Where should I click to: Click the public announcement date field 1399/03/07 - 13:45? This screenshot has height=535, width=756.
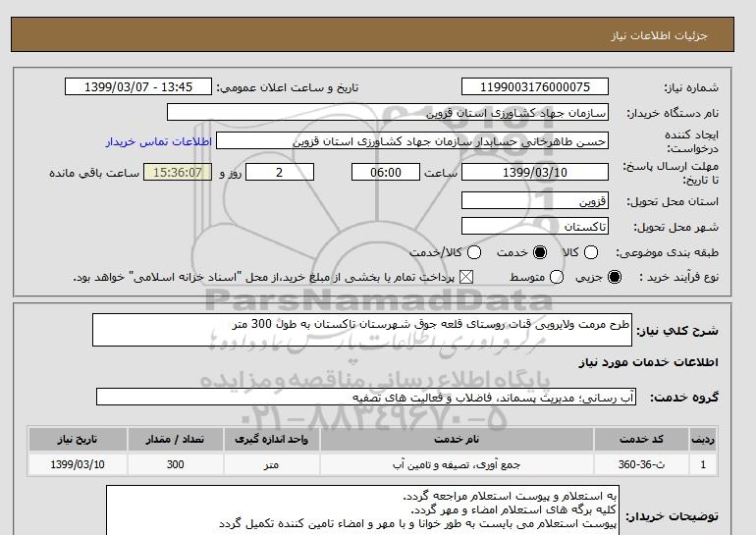138,87
